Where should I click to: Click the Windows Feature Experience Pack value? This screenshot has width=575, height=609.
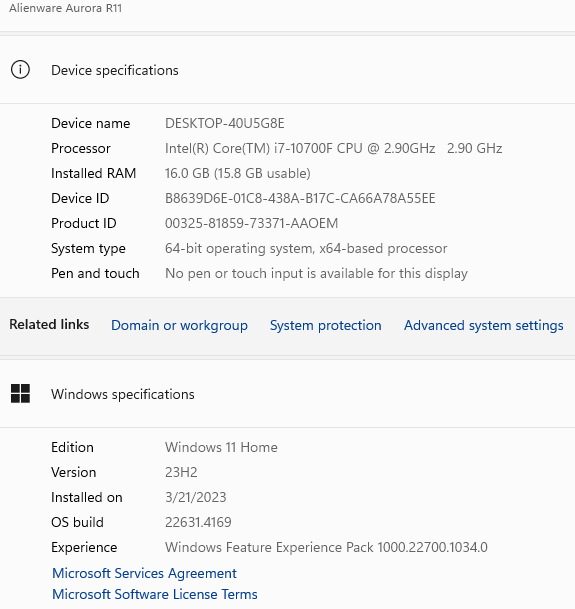tap(326, 547)
